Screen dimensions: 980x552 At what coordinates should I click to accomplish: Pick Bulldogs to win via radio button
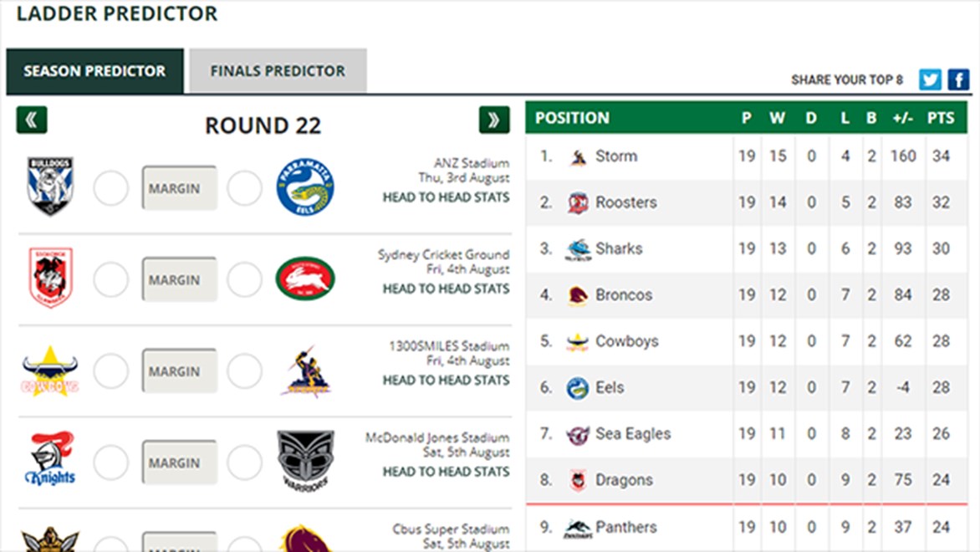pos(111,189)
